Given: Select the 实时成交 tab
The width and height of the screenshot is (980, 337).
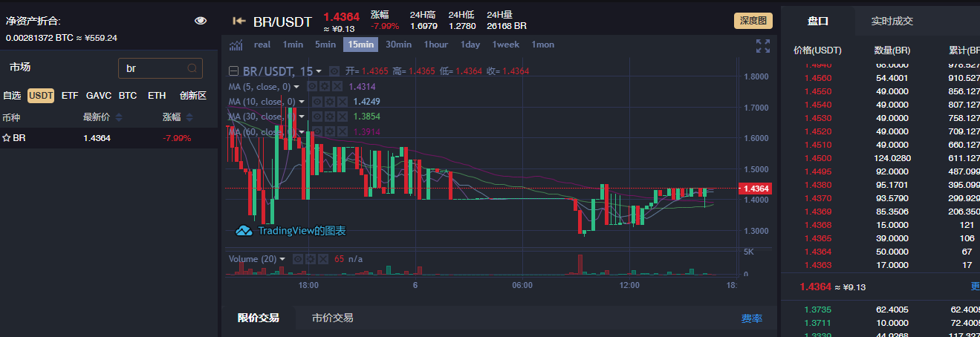Looking at the screenshot, I should point(892,22).
